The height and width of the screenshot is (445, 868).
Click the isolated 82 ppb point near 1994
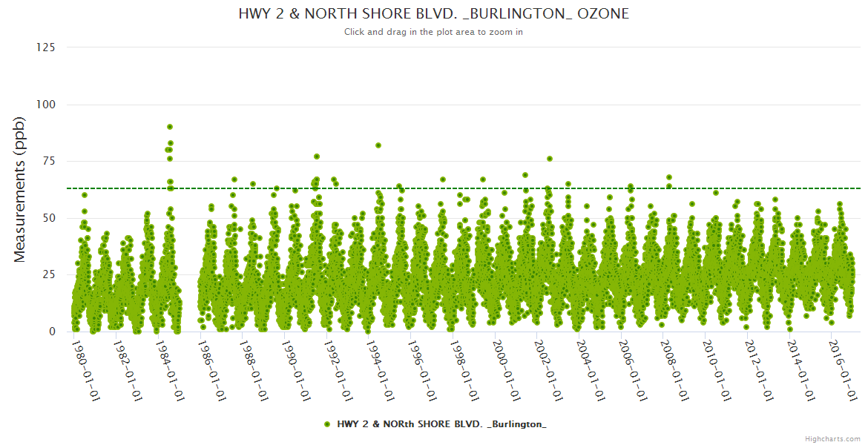point(378,145)
